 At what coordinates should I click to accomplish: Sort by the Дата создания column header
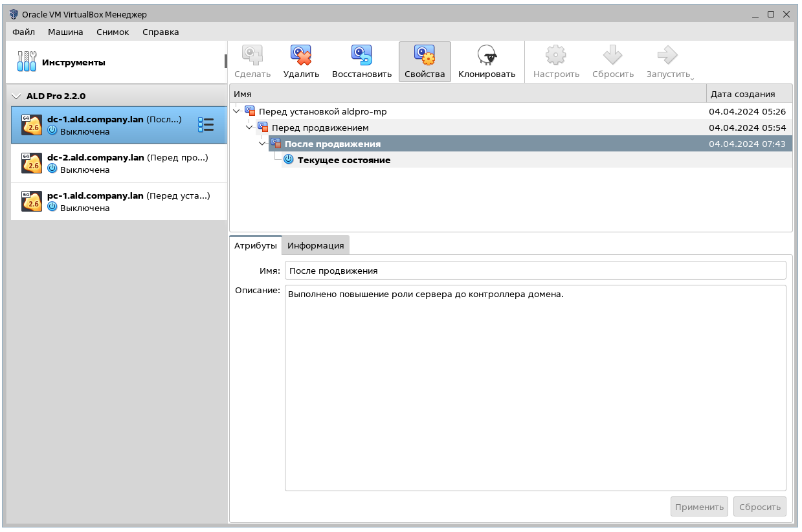pyautogui.click(x=749, y=94)
